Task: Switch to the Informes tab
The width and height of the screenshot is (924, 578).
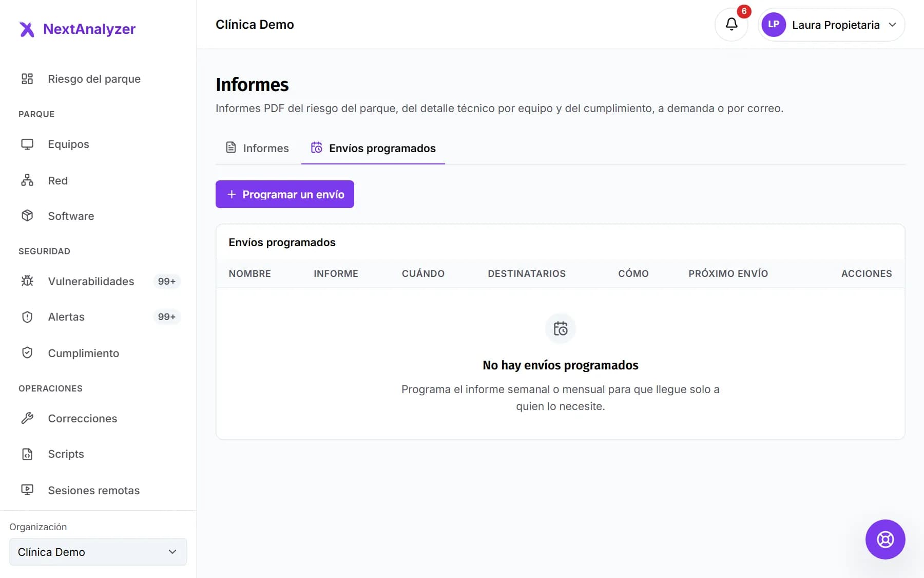Action: (257, 148)
